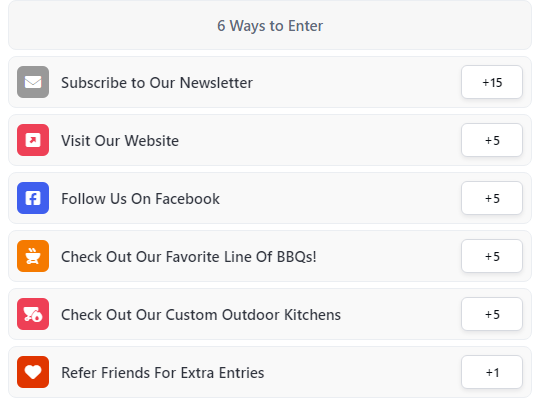Click the red heart referral icon
Image resolution: width=540 pixels, height=404 pixels.
point(33,372)
